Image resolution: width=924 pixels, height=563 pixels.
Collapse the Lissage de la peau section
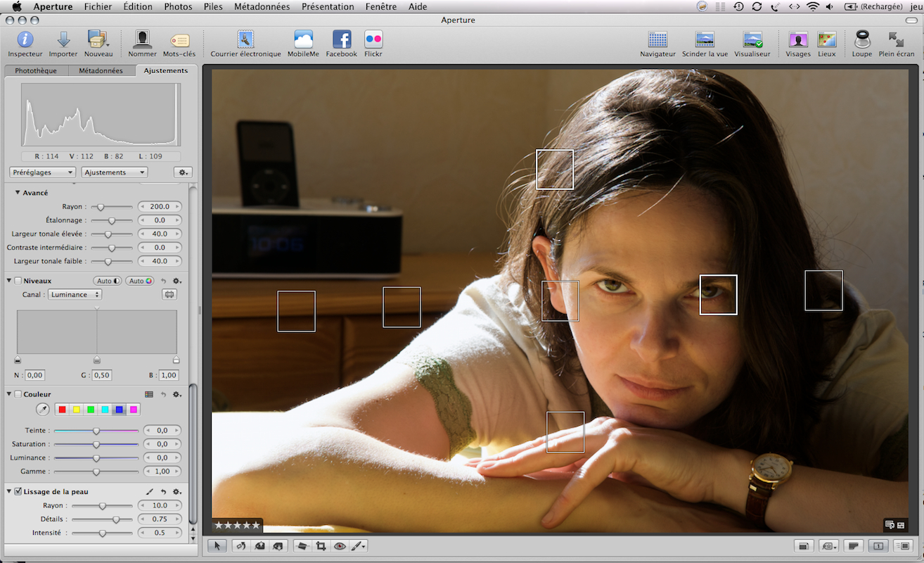pos(10,492)
